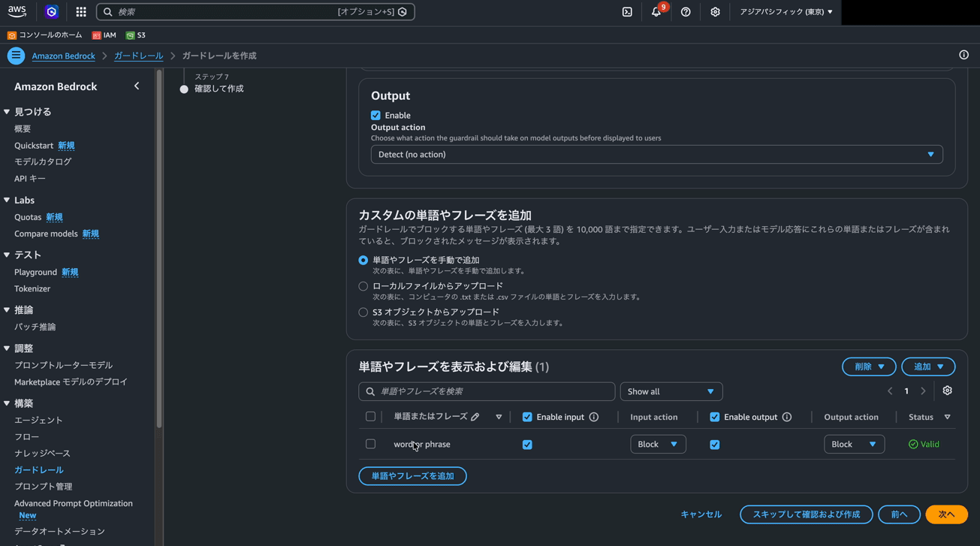Open ガードレール in the sidebar
The width and height of the screenshot is (980, 546).
pos(39,470)
